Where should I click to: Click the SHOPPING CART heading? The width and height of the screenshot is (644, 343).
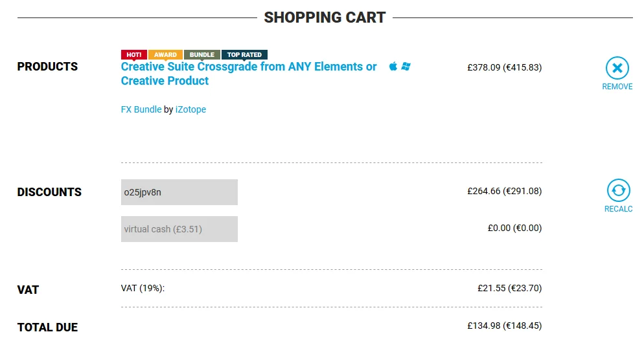click(x=325, y=17)
